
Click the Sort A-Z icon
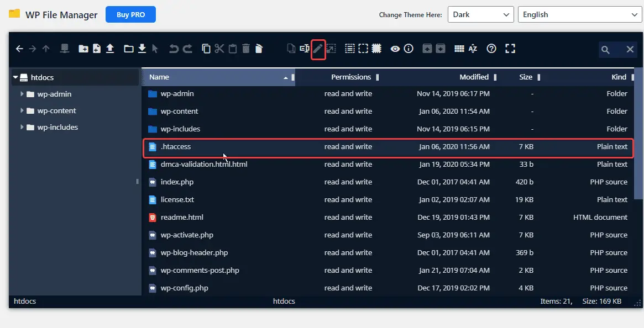pyautogui.click(x=473, y=49)
